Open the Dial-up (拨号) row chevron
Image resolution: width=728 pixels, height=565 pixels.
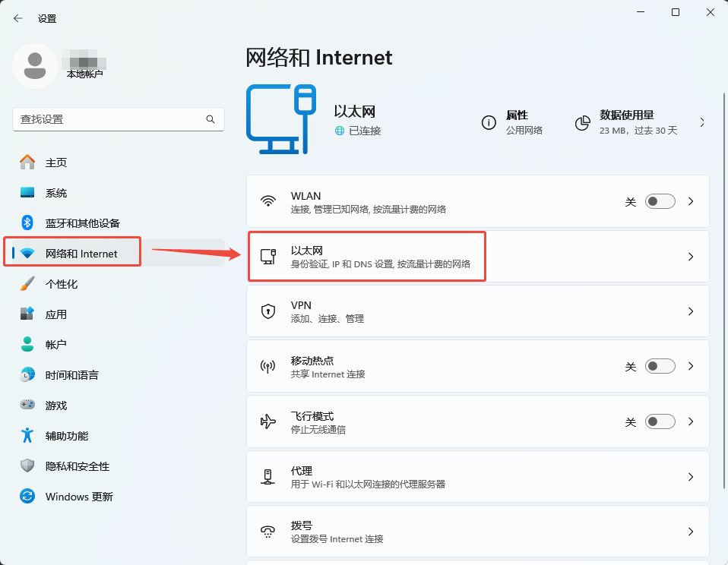pyautogui.click(x=691, y=532)
